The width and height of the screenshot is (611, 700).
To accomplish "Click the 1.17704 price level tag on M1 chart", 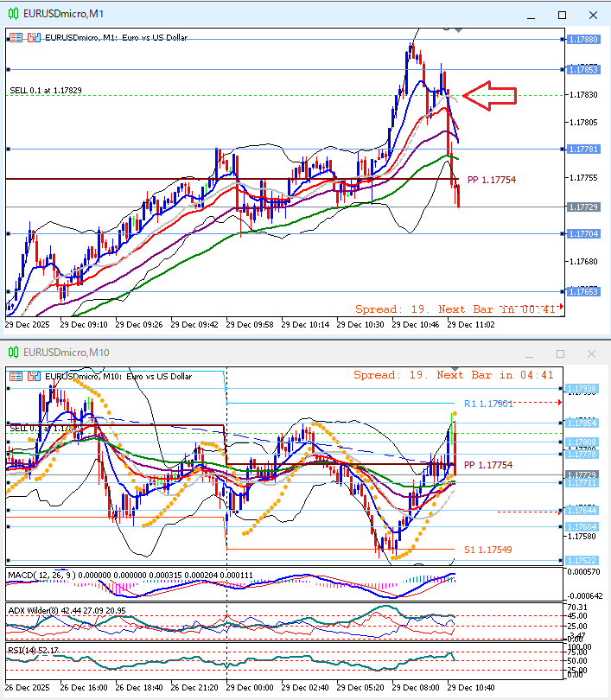I will pos(583,233).
